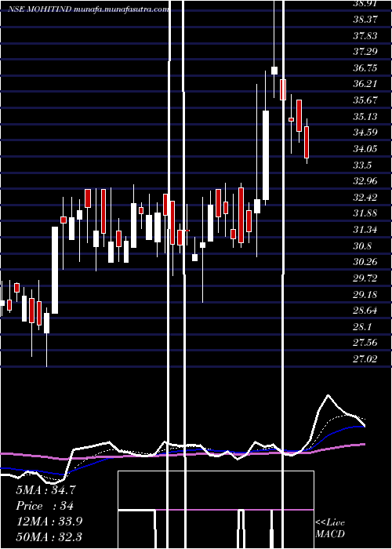The height and width of the screenshot is (549, 392).
Task: Click the last red candle near 34.05
Action: coord(307,142)
